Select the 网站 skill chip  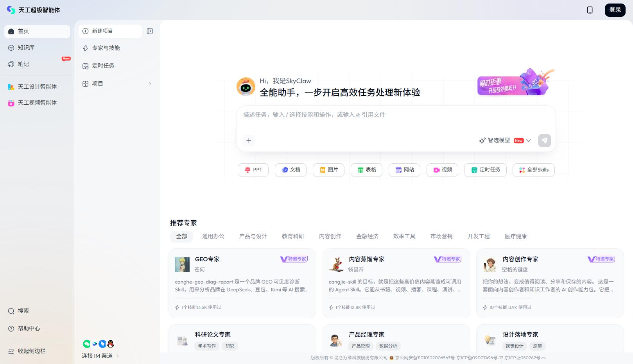coord(404,170)
